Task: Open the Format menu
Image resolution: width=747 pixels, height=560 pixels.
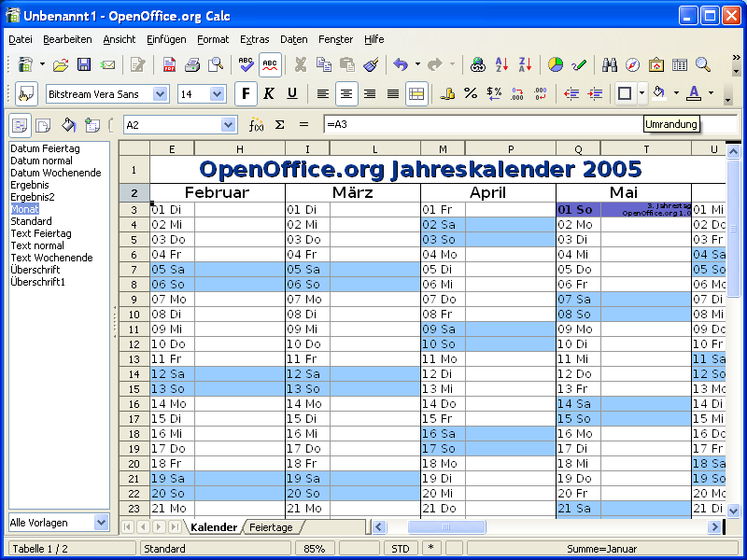Action: coord(213,39)
